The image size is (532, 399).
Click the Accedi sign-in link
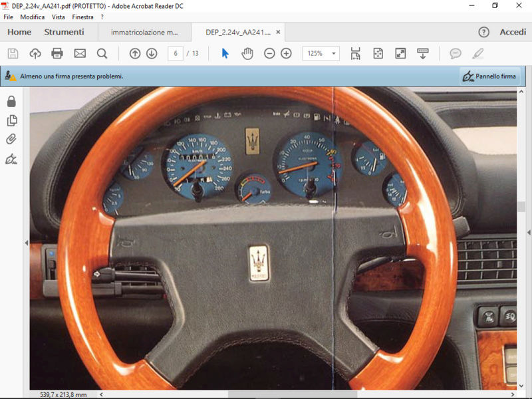[x=513, y=32]
